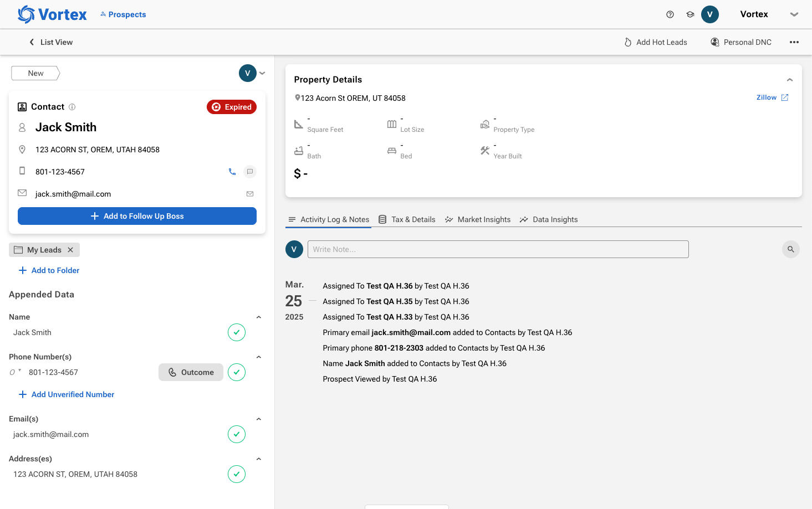Change the New status tag
The image size is (812, 509).
[x=35, y=73]
